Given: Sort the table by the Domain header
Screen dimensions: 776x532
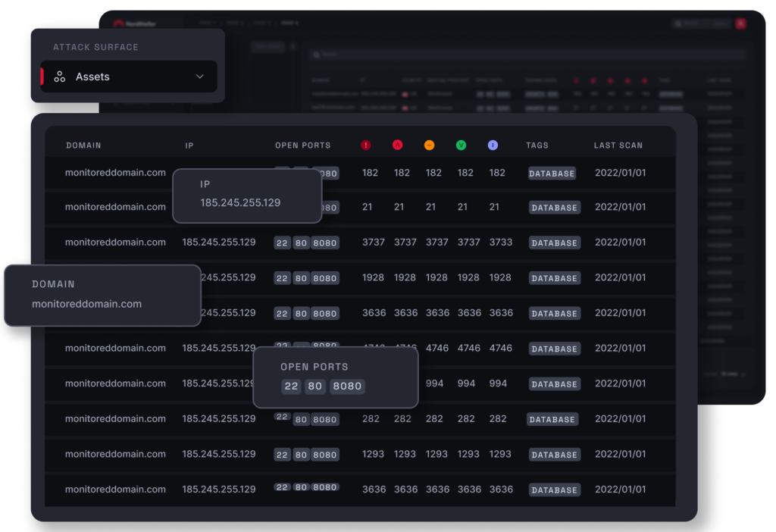Looking at the screenshot, I should click(83, 146).
